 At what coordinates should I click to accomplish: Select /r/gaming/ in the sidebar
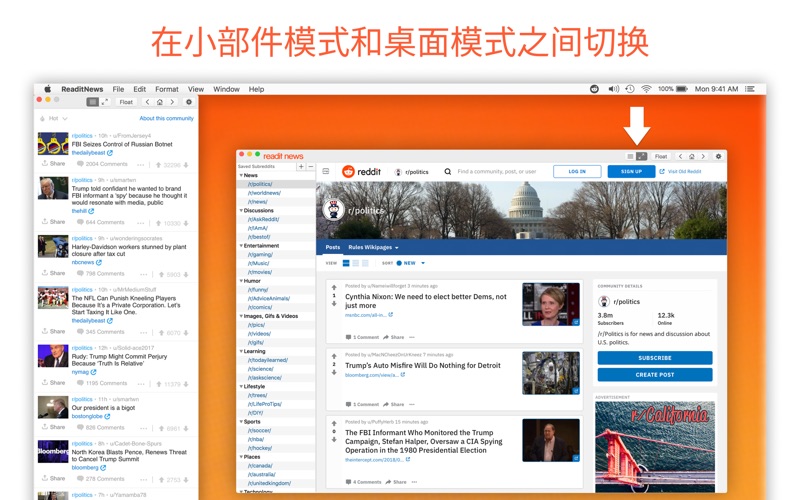pos(260,255)
